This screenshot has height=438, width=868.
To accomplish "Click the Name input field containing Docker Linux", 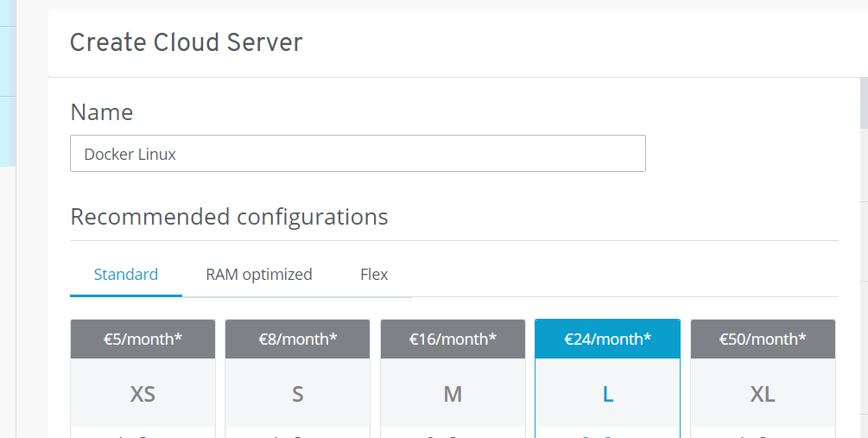I will click(358, 154).
